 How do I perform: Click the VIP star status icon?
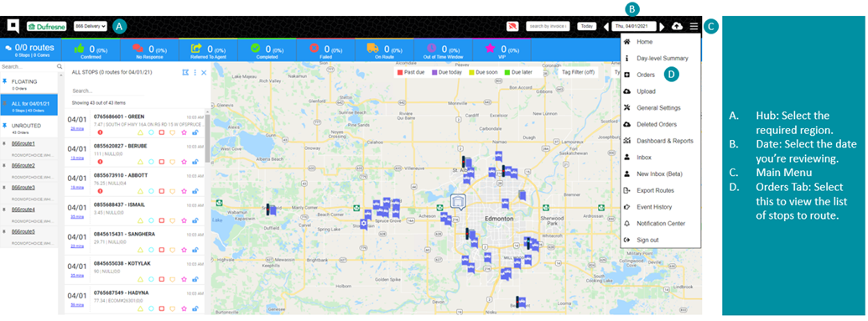pos(490,48)
